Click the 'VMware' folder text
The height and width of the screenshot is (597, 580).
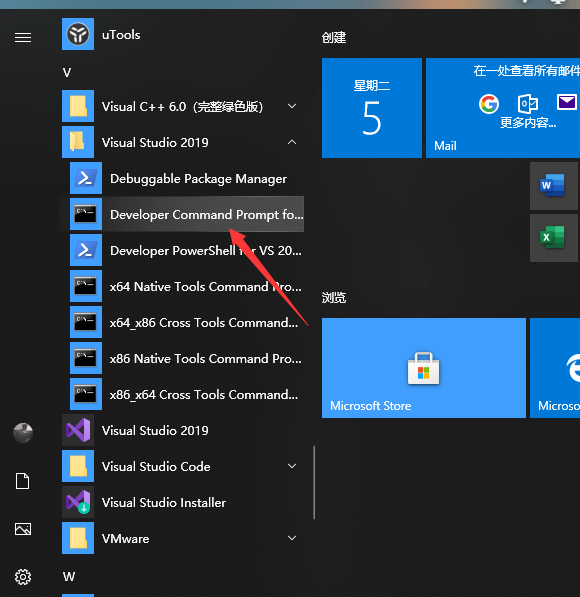tap(125, 539)
